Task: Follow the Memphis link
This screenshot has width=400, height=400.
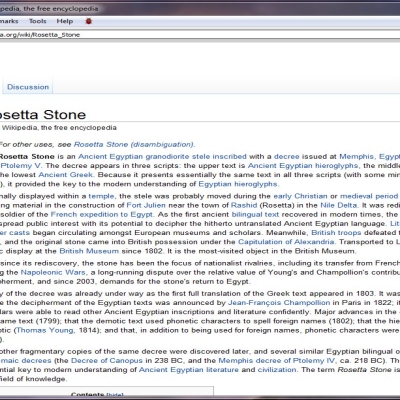Action: coord(357,156)
